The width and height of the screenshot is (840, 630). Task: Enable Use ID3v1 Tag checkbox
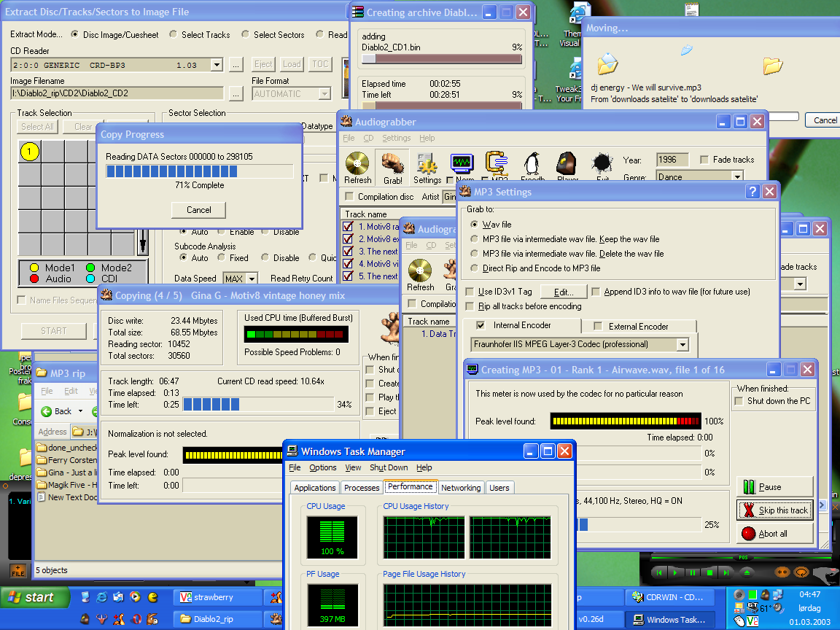pyautogui.click(x=470, y=292)
